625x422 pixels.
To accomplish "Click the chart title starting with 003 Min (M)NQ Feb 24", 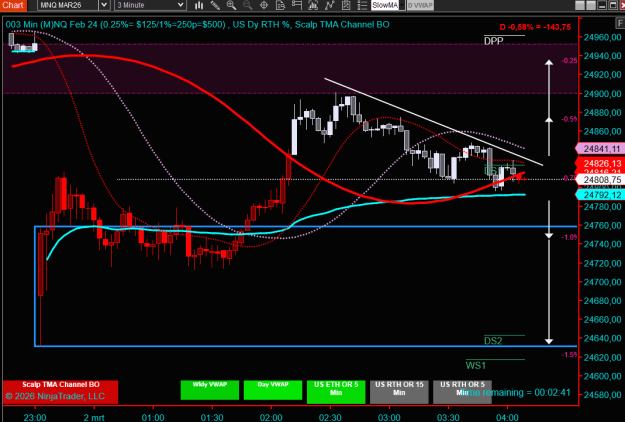I will click(197, 24).
